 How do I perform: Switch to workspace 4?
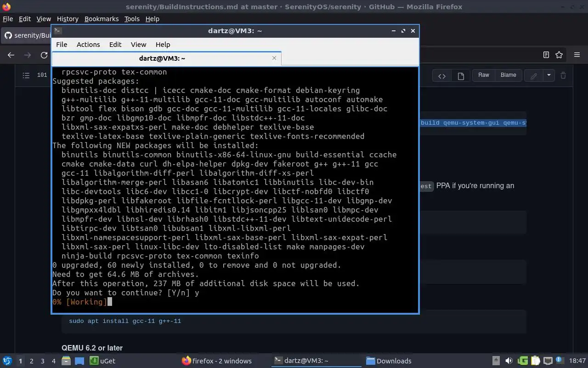click(x=53, y=361)
